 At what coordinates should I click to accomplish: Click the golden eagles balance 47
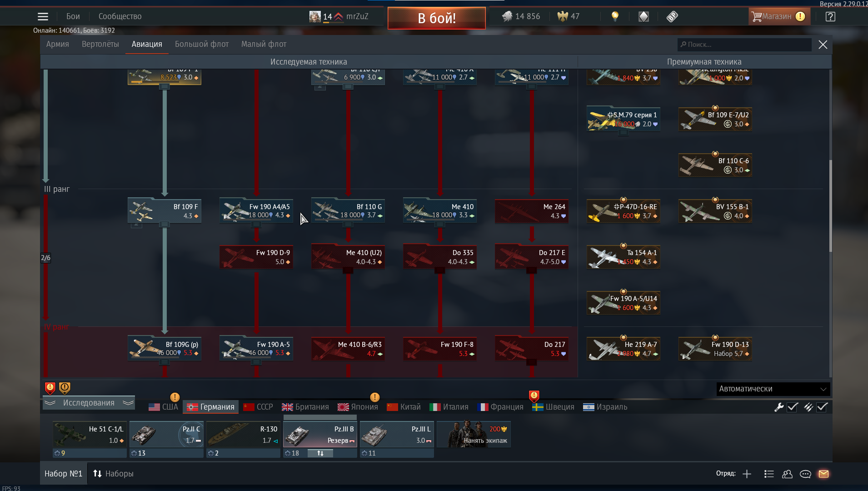(568, 16)
